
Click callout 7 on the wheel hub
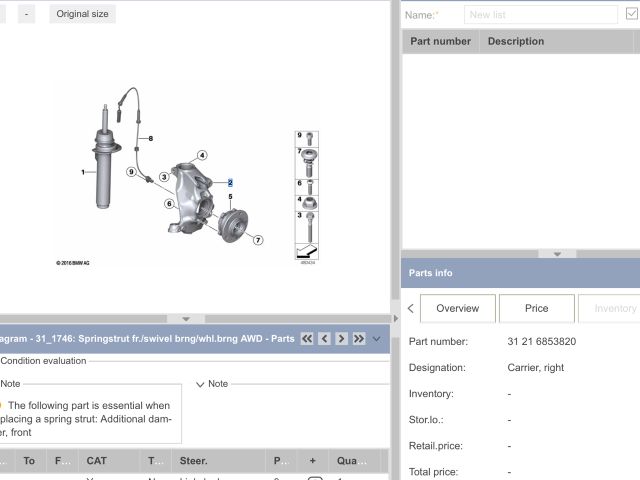pos(257,240)
